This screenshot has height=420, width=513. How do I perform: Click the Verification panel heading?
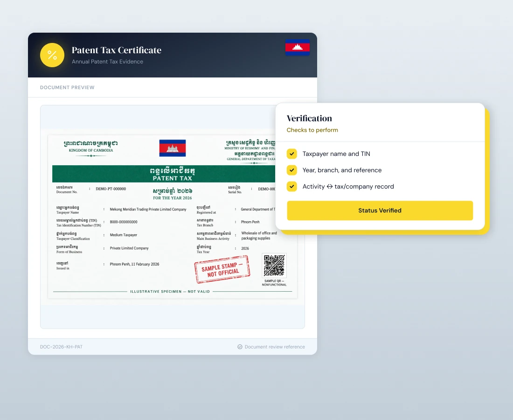pos(309,118)
